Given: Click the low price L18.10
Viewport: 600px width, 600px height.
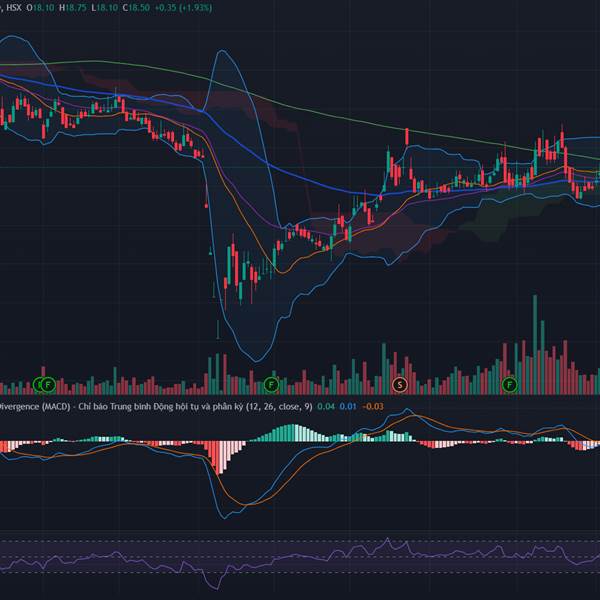Looking at the screenshot, I should click(104, 7).
